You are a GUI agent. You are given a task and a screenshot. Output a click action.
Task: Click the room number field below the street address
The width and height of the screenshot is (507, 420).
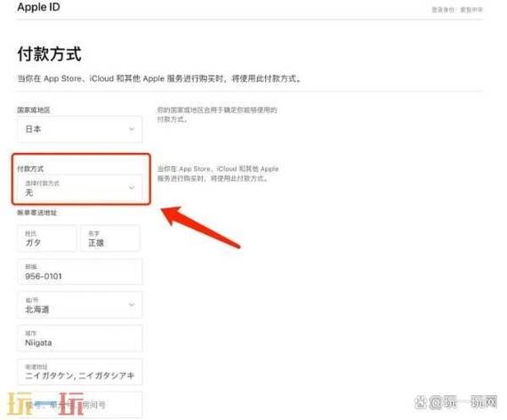click(80, 404)
